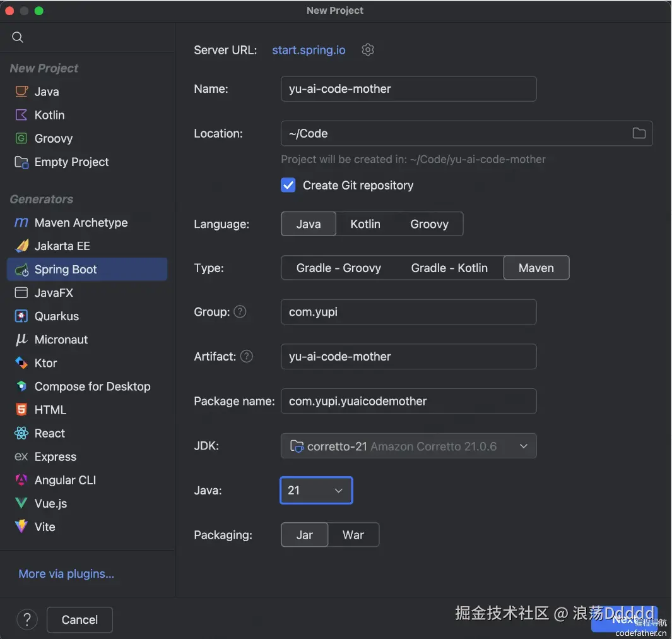Image resolution: width=672 pixels, height=639 pixels.
Task: Select the Spring Boot generator text
Action: 66,270
